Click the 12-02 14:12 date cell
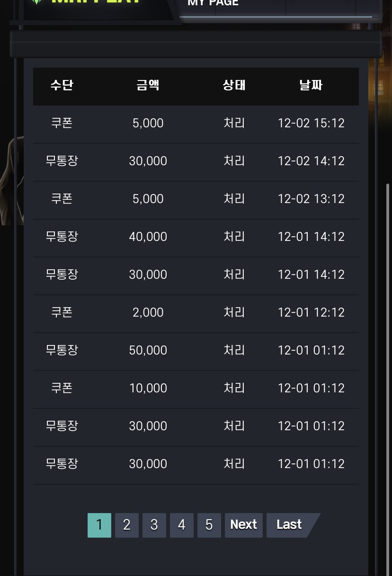This screenshot has width=392, height=576. (311, 161)
